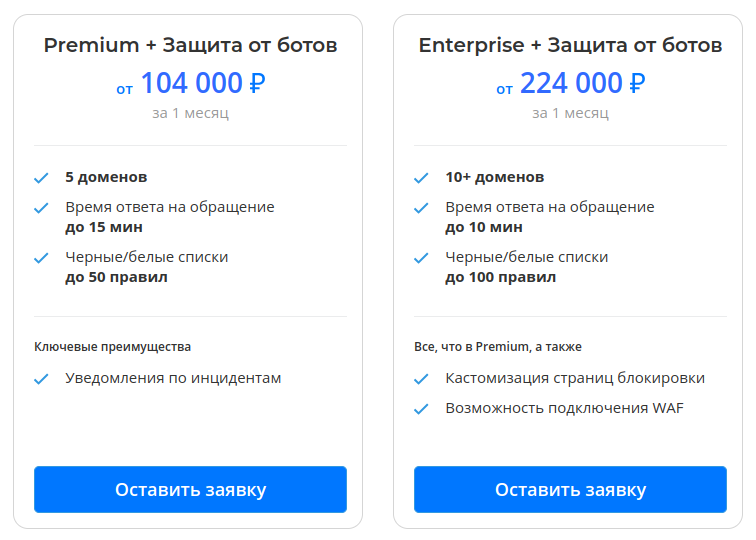Viewport: 756px width, 540px height.
Task: Click the Кастомизация страниц блокировки text
Action: (575, 378)
